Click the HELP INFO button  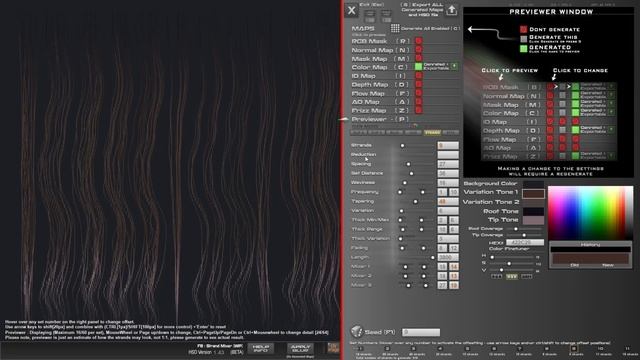[260, 348]
